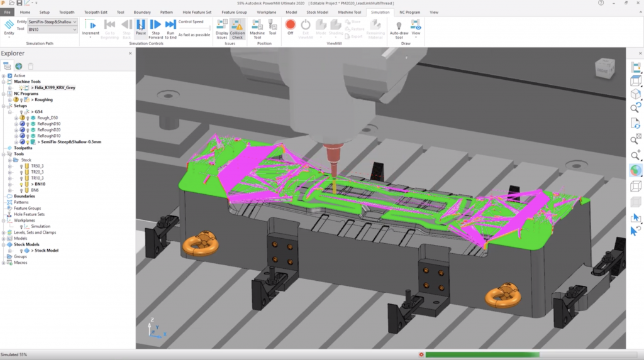Click the Explorer tree view icon

tap(7, 66)
